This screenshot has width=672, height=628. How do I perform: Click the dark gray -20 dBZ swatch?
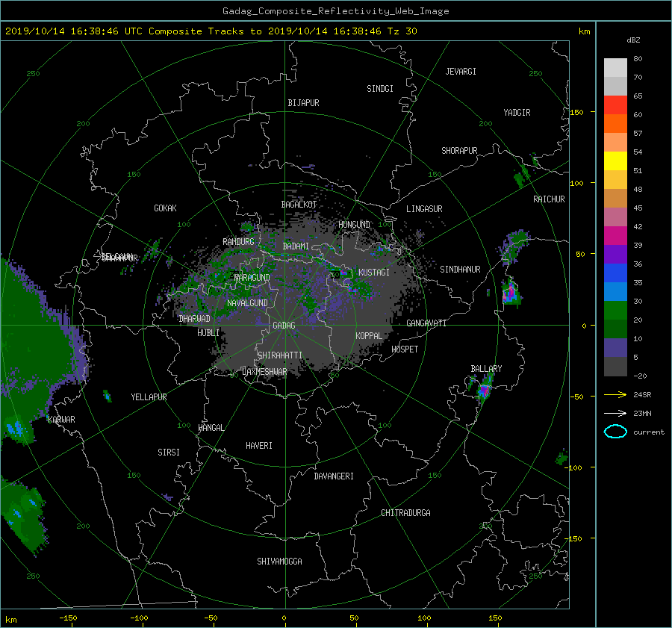pos(615,367)
